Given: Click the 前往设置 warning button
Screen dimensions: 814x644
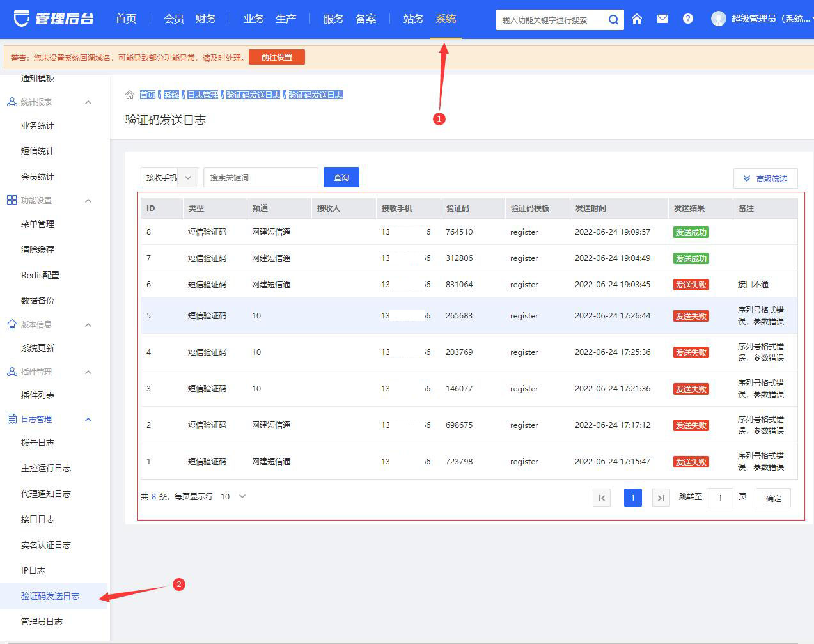Looking at the screenshot, I should [276, 58].
